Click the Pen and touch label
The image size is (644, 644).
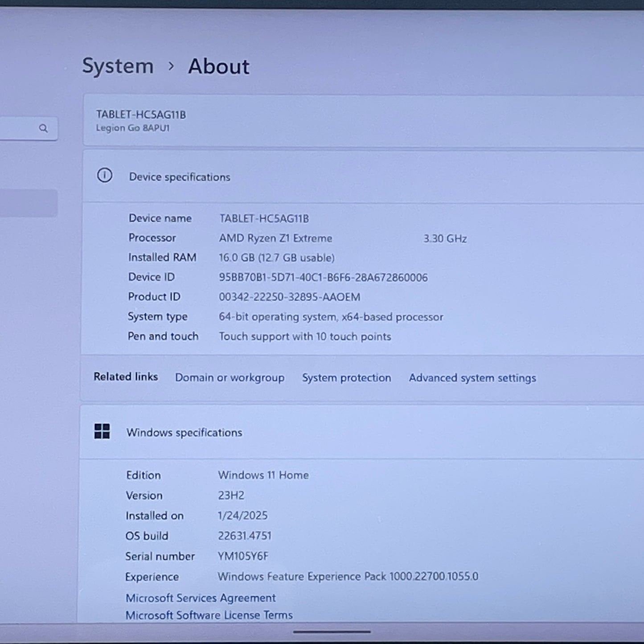click(163, 336)
